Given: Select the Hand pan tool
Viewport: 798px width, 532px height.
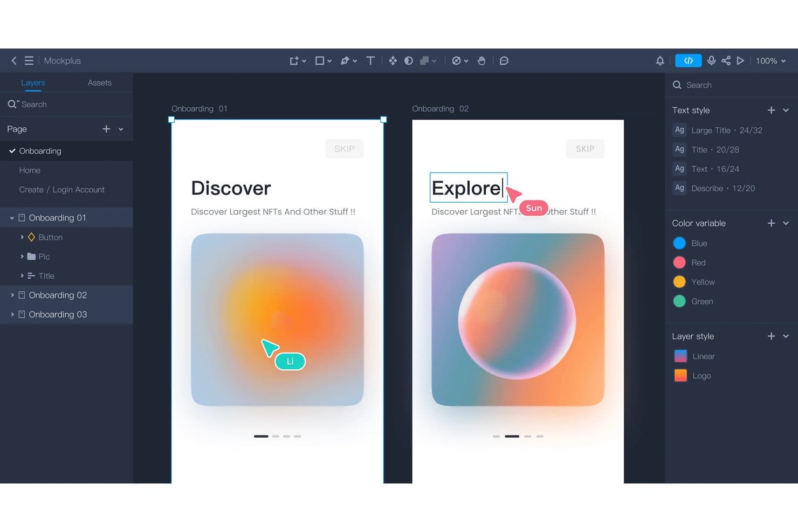Looking at the screenshot, I should coord(481,61).
